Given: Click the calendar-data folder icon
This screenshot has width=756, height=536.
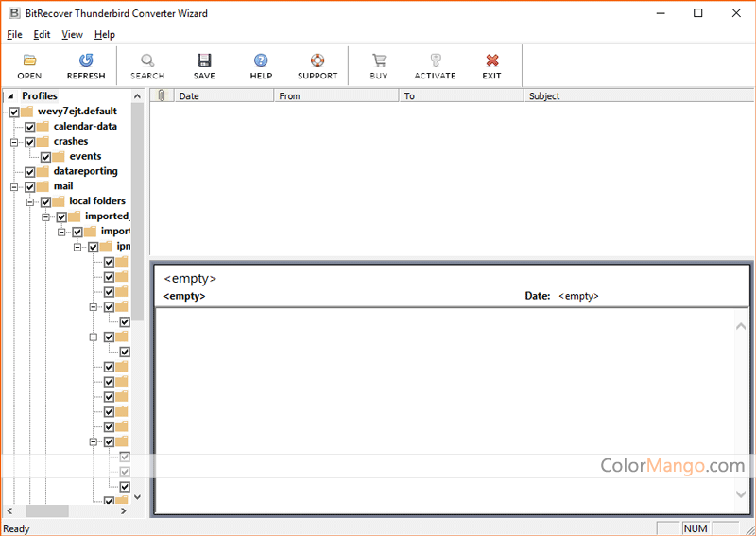Looking at the screenshot, I should [x=43, y=127].
